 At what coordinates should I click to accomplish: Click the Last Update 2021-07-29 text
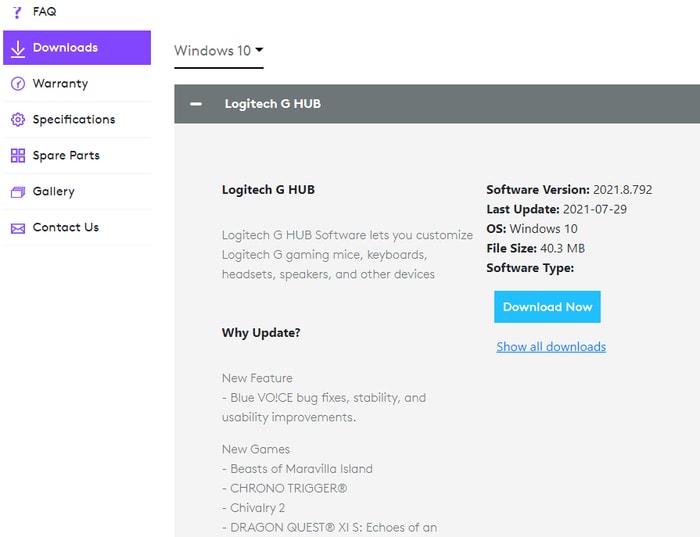[x=556, y=209]
